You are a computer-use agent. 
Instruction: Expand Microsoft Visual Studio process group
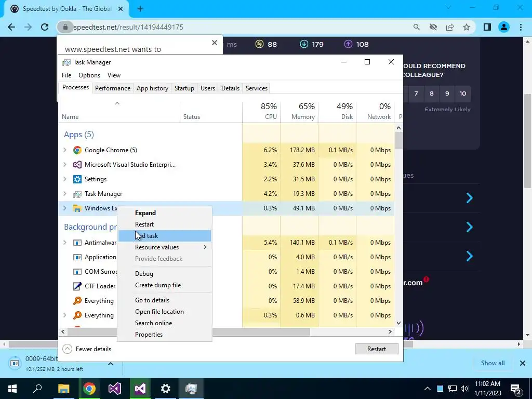[65, 165]
